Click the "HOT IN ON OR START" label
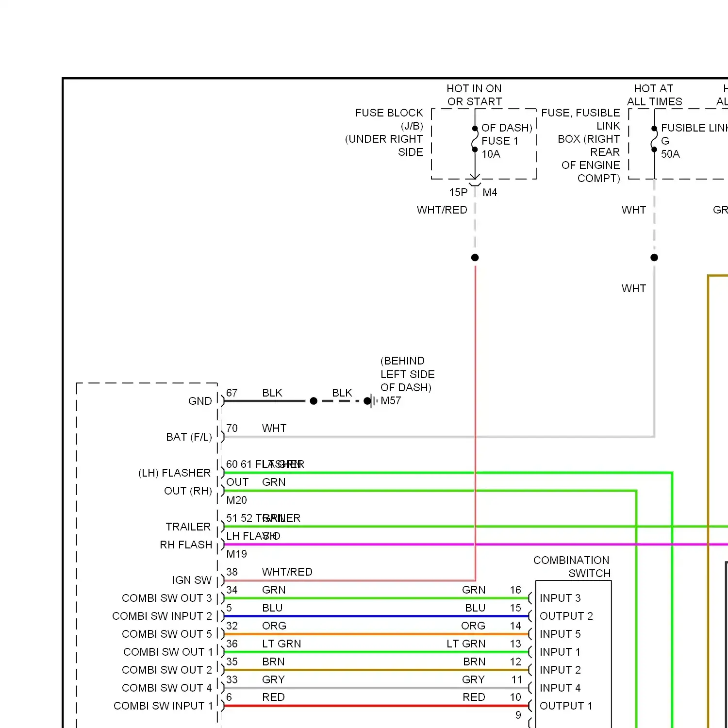This screenshot has height=728, width=728. (474, 95)
